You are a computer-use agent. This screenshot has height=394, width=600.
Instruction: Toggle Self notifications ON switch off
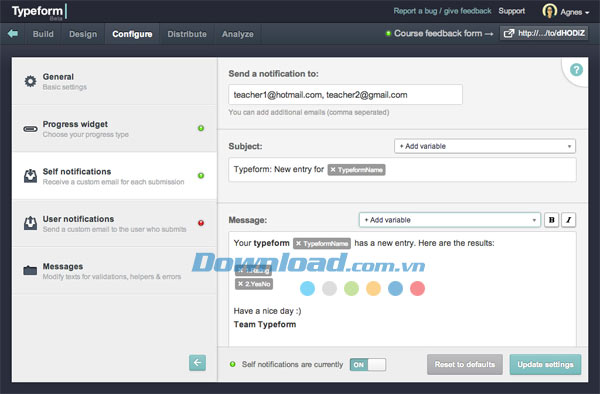click(368, 365)
